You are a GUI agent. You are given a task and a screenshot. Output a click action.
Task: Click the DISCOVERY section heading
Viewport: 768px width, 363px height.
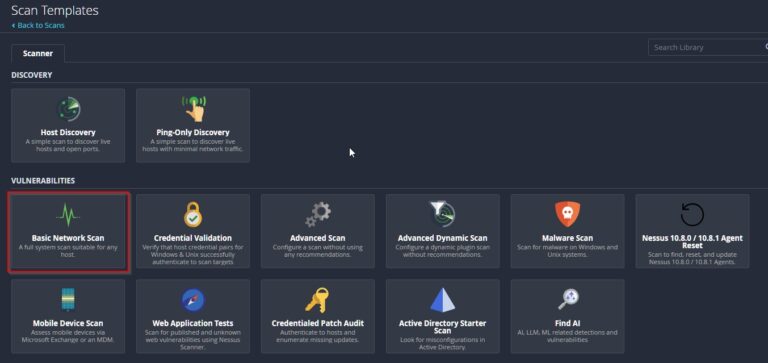(32, 75)
